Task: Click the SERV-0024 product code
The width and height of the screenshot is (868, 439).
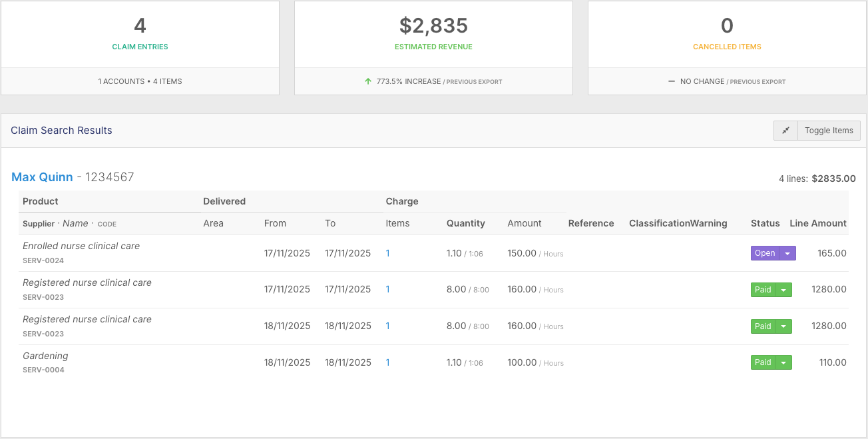Action: click(x=43, y=260)
